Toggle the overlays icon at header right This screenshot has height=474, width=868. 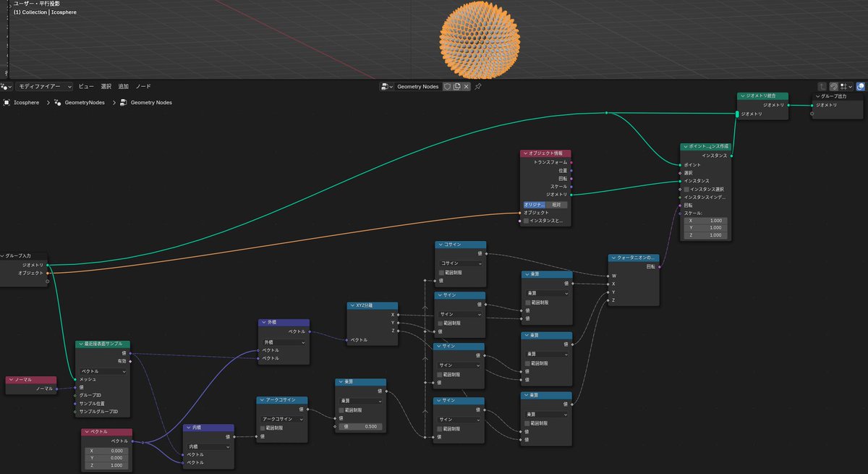(x=861, y=86)
